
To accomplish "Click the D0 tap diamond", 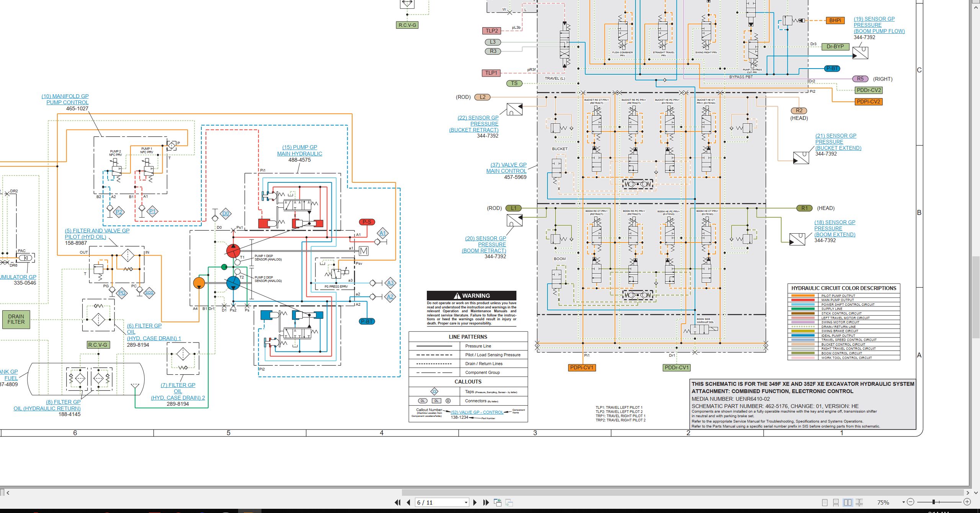I will (x=225, y=214).
